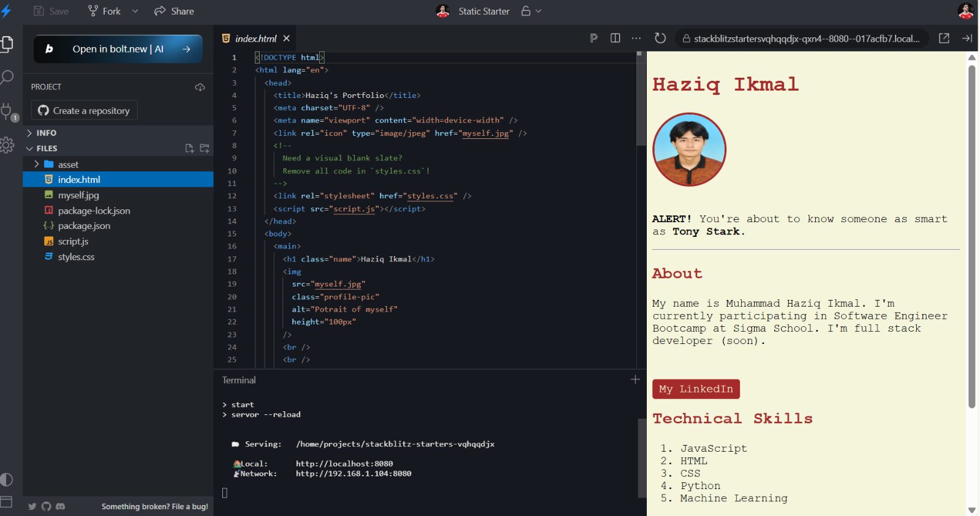Click the myself.jpg href in line 7
The width and height of the screenshot is (980, 516).
pos(485,133)
